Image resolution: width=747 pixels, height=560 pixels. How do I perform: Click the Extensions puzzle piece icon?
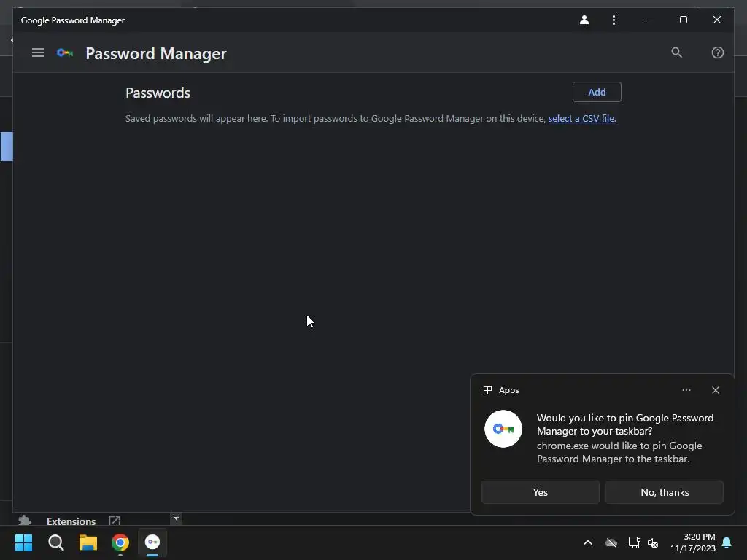click(x=25, y=520)
